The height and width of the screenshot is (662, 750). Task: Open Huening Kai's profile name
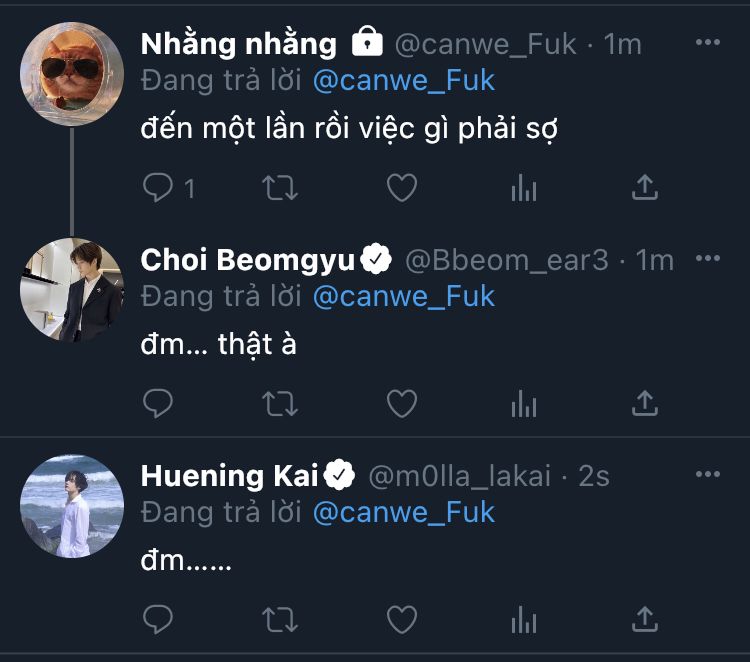click(229, 476)
